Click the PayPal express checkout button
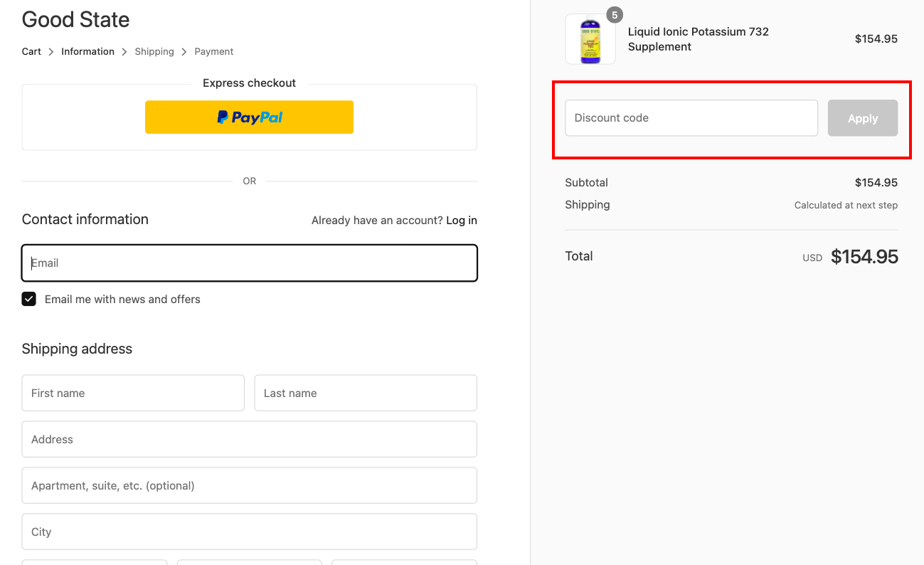The height and width of the screenshot is (565, 924). (249, 117)
